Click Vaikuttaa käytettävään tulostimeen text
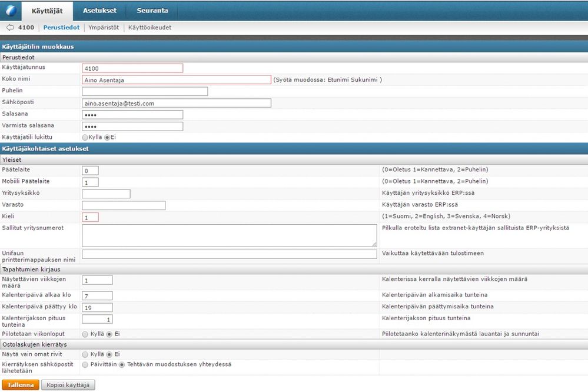 coord(433,253)
